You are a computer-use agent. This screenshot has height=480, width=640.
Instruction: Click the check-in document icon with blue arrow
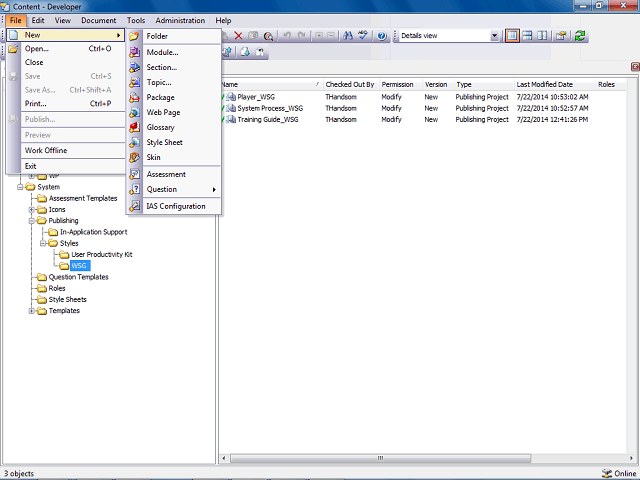coord(244,52)
